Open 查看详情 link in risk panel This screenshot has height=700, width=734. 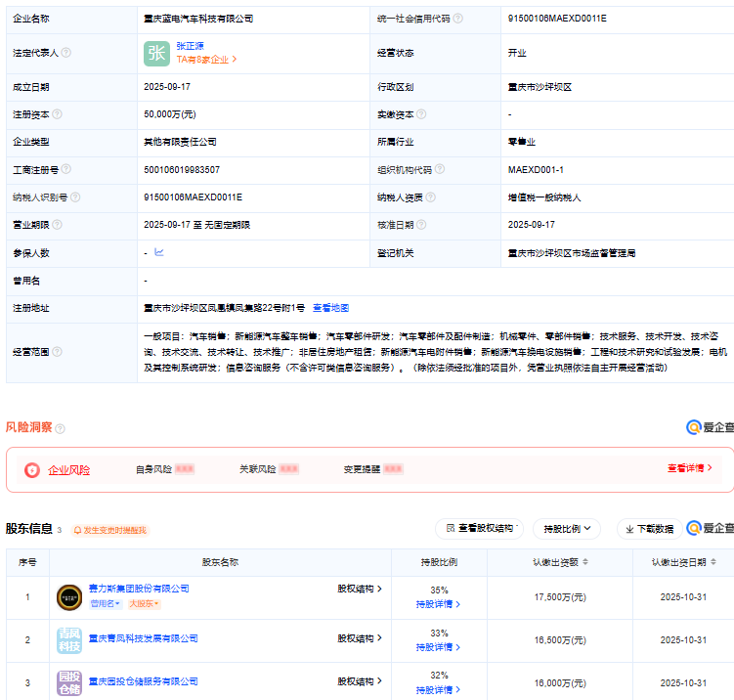[x=689, y=468]
